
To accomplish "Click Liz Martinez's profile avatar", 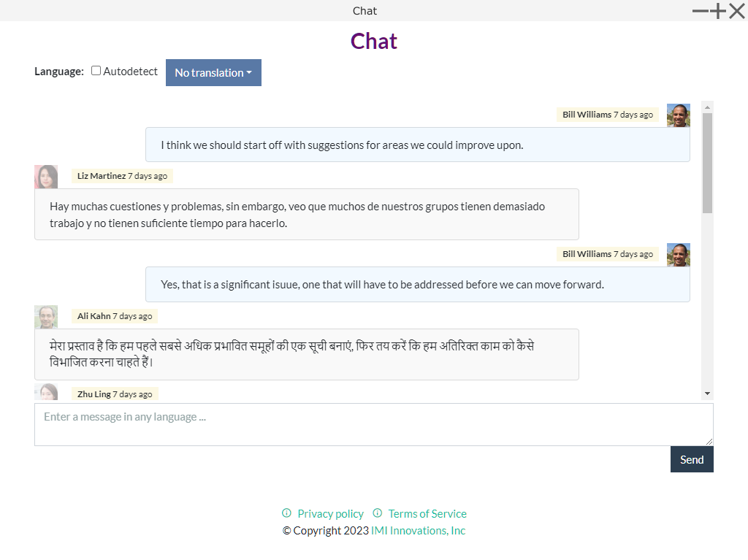I will click(46, 177).
